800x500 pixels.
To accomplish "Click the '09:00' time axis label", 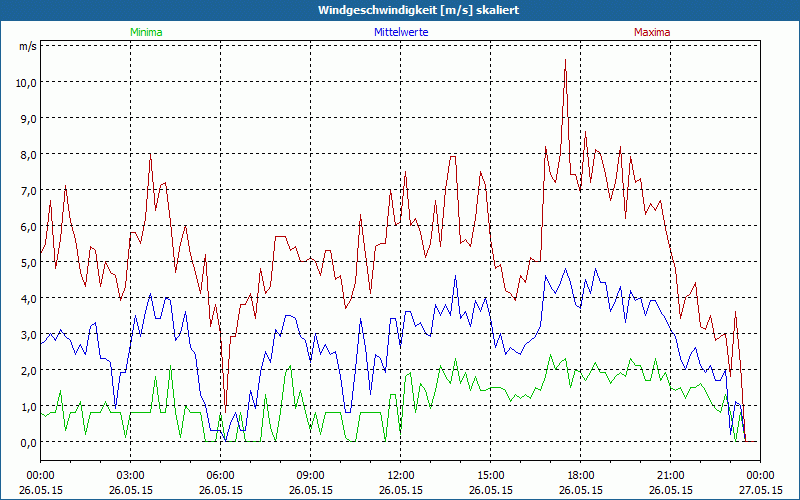I will (310, 476).
